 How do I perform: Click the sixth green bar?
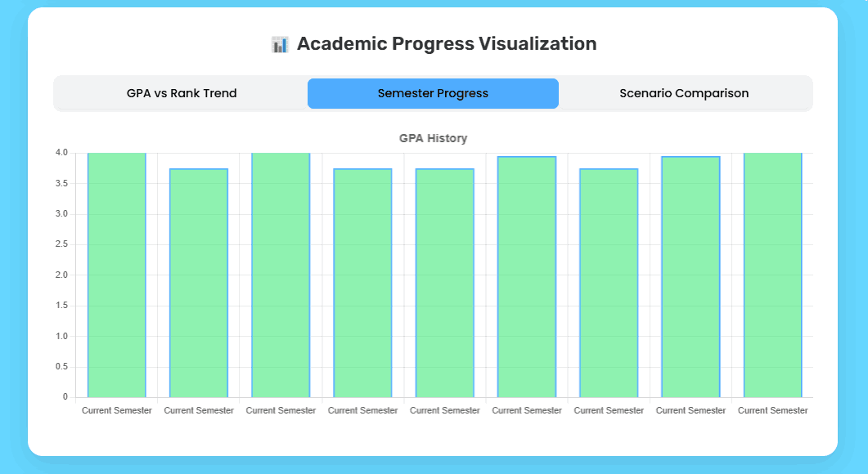click(x=527, y=278)
